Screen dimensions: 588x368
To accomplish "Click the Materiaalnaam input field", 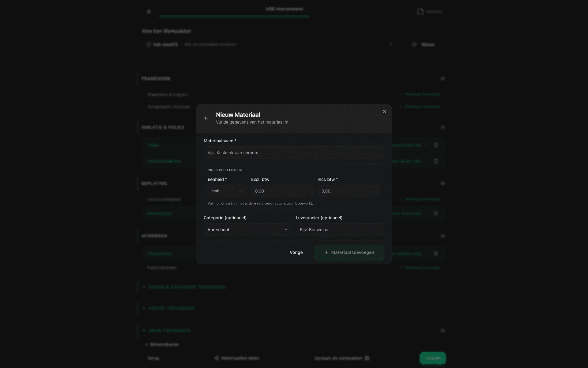I will (293, 152).
